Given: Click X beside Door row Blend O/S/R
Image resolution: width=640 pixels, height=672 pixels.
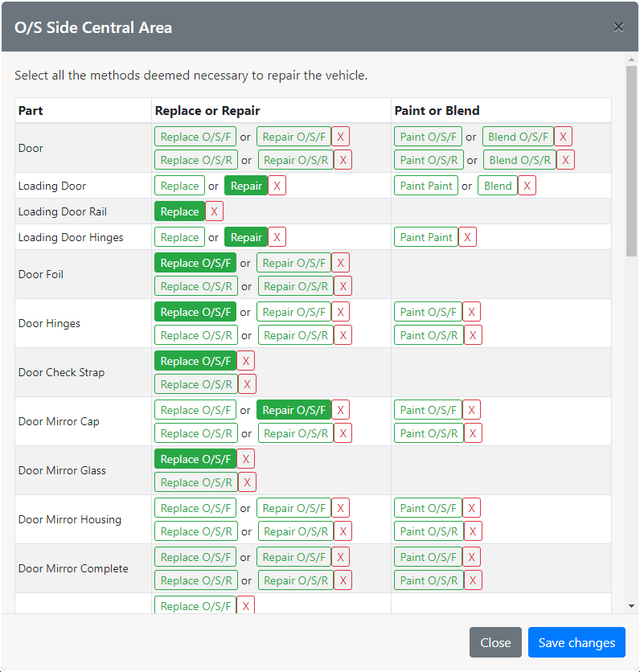Looking at the screenshot, I should 565,160.
